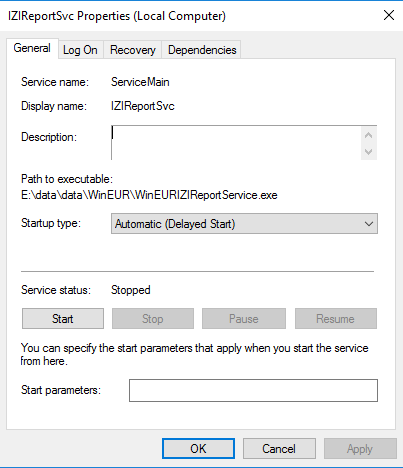Focus the Start parameters input field
Viewport: 403px width, 468px height.
pos(253,390)
